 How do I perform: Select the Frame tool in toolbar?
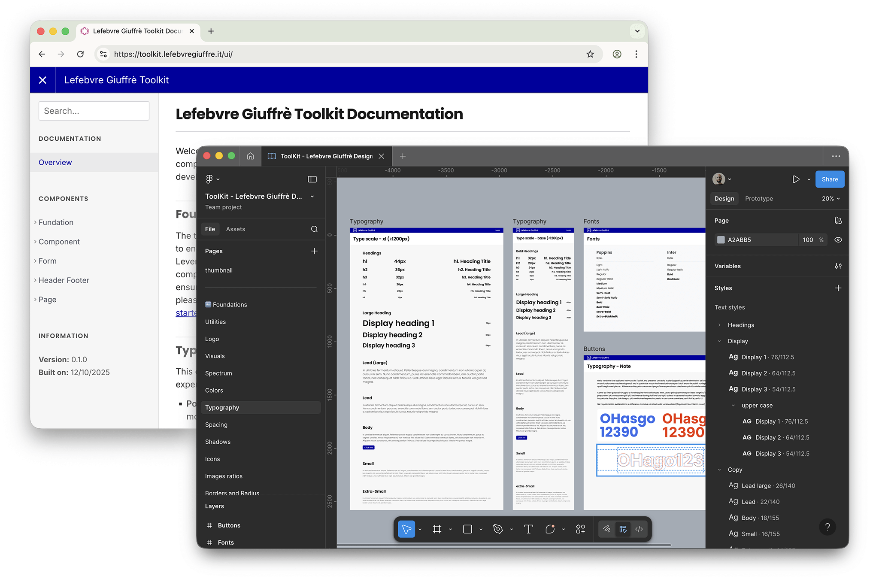(x=437, y=529)
